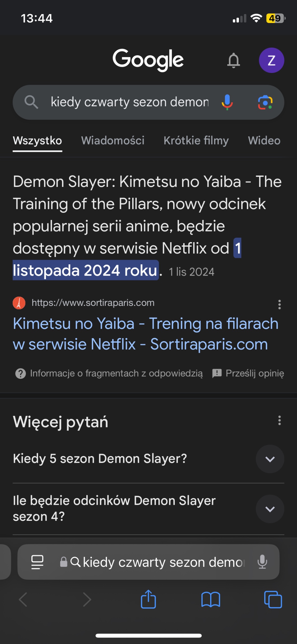Click Prześlij opinię feedback link

(x=248, y=373)
